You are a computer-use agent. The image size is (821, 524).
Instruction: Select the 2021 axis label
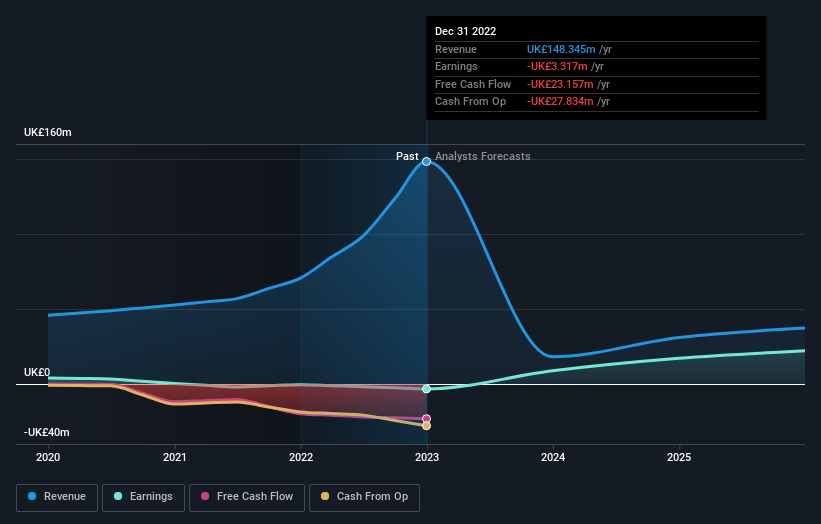(x=174, y=457)
